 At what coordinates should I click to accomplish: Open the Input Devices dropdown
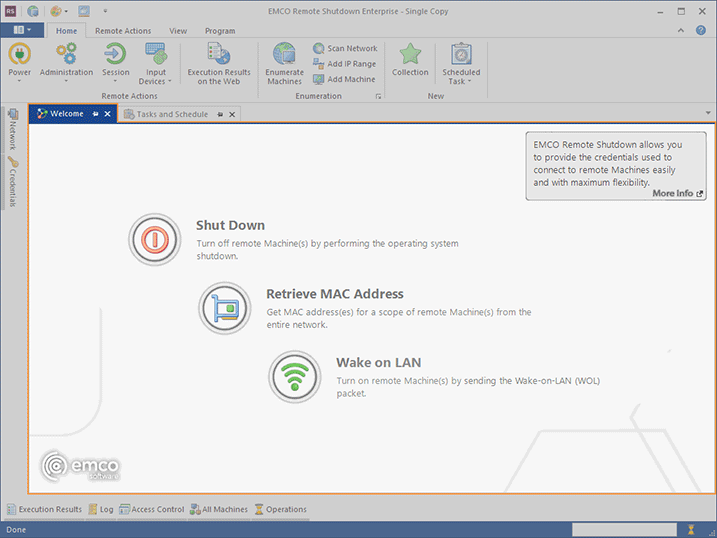click(156, 66)
